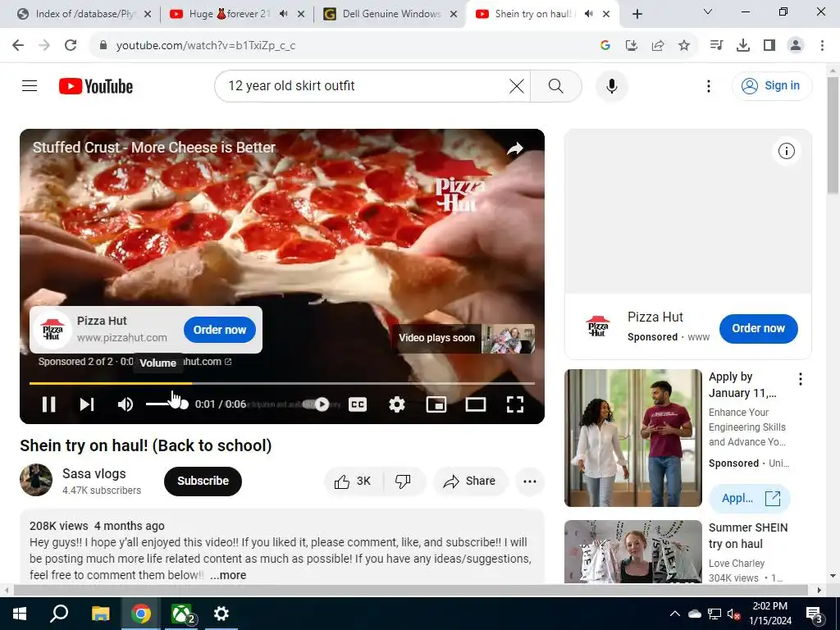Open the tab search chevron
The image size is (840, 630).
(x=708, y=11)
